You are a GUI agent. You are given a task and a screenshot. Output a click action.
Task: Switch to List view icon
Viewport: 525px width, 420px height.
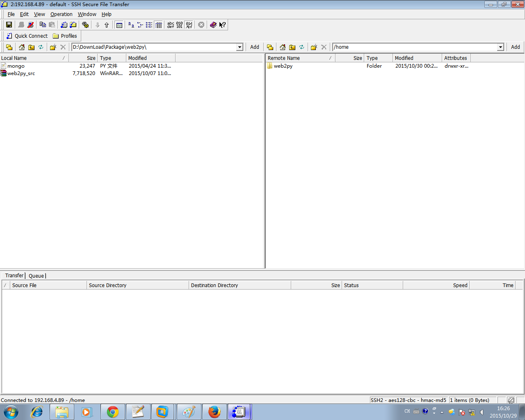(149, 25)
